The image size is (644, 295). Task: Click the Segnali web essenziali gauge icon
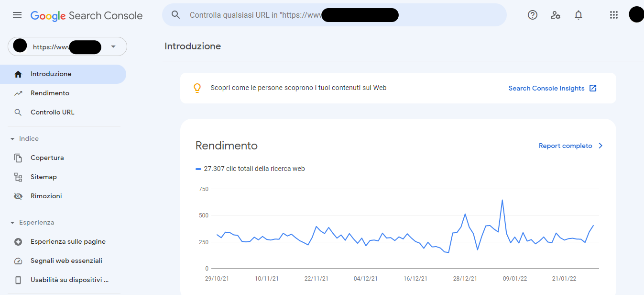pos(18,261)
